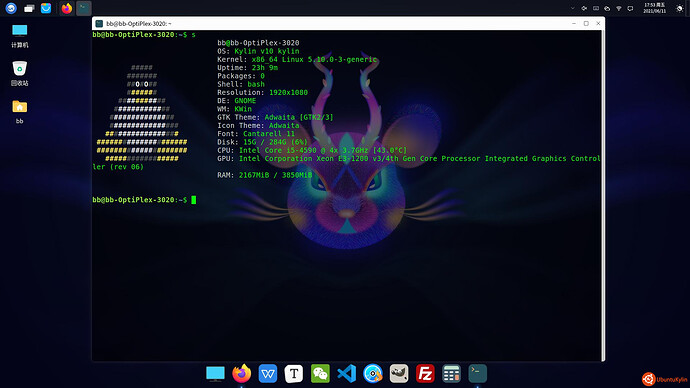Minimize the terminal window
690x388 pixels.
click(574, 23)
